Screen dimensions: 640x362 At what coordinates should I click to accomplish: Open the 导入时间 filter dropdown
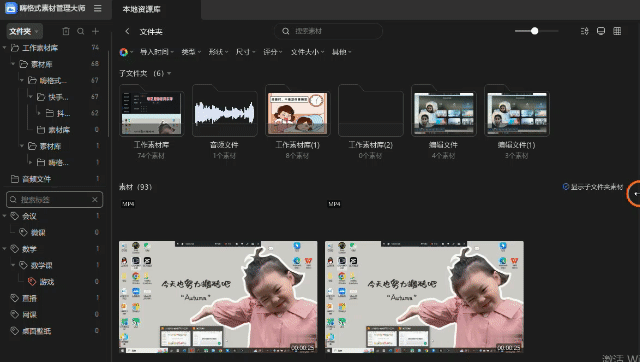tap(157, 52)
